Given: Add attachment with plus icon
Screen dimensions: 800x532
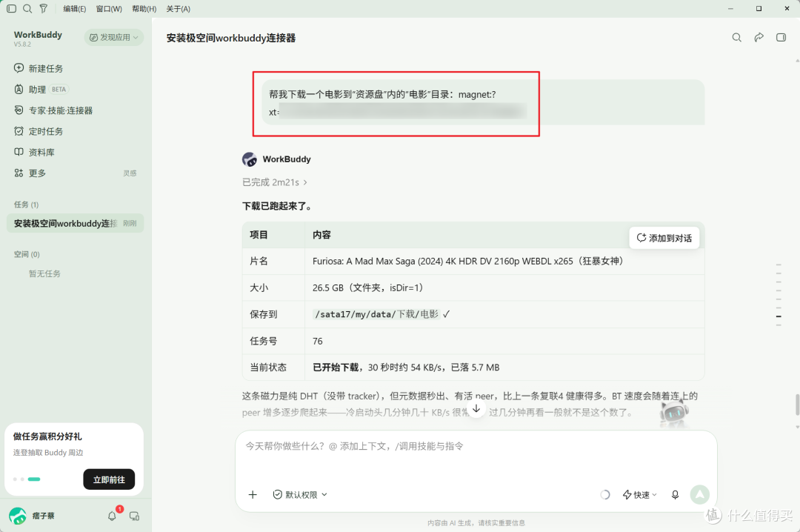Looking at the screenshot, I should (253, 494).
